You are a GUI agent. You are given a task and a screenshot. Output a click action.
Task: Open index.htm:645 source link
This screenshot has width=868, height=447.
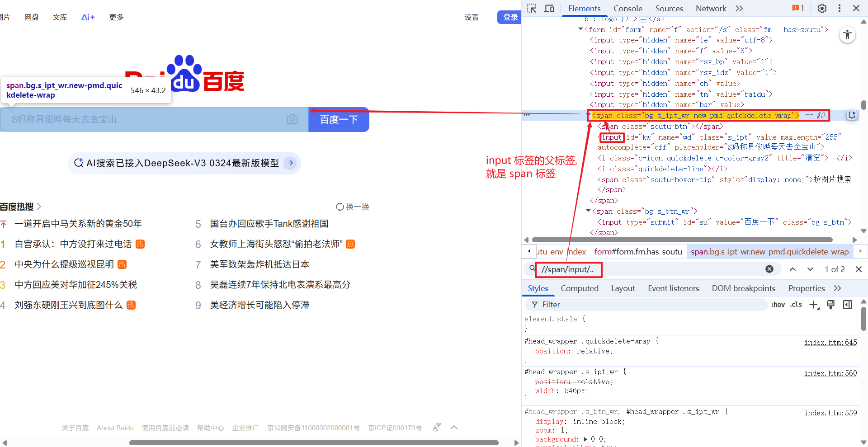point(830,342)
